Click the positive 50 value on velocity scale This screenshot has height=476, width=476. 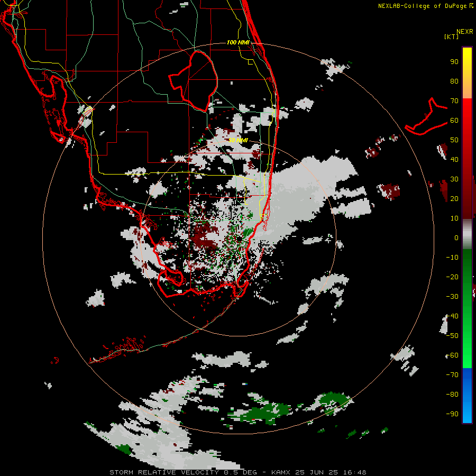point(454,140)
